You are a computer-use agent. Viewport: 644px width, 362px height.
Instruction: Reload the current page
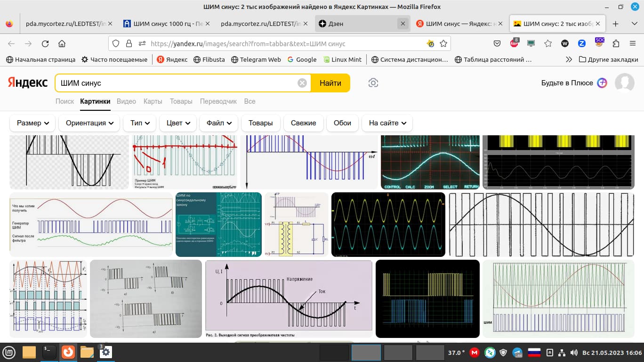coord(45,43)
